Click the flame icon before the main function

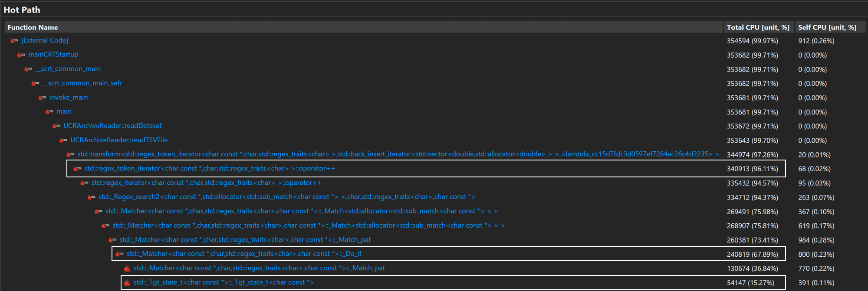tap(49, 112)
